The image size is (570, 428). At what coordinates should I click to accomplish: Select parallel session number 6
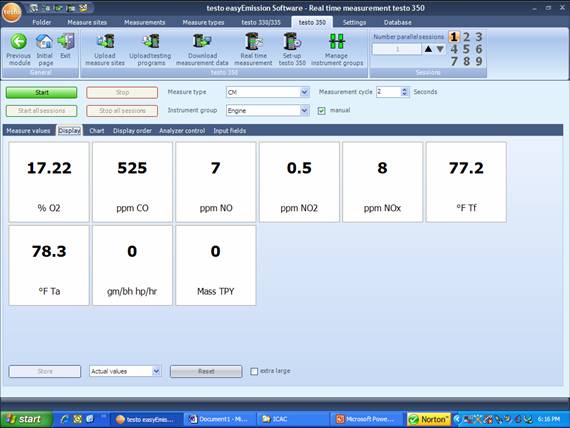pyautogui.click(x=479, y=49)
